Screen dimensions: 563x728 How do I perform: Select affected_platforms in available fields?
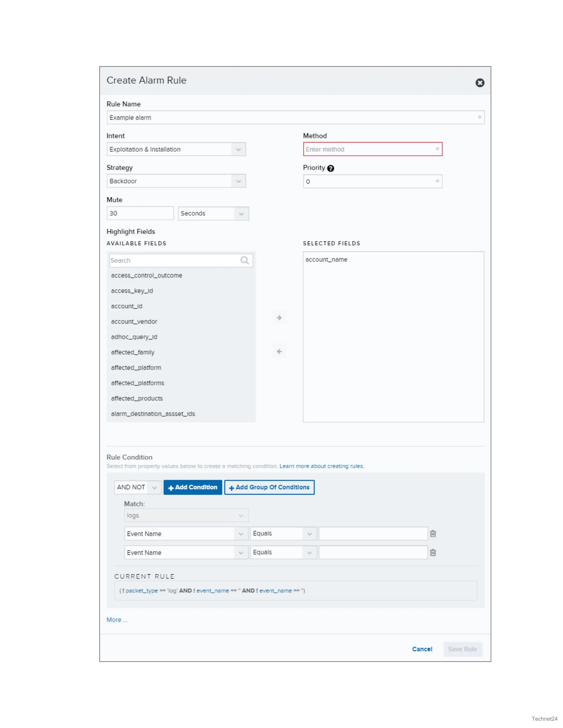pyautogui.click(x=138, y=383)
